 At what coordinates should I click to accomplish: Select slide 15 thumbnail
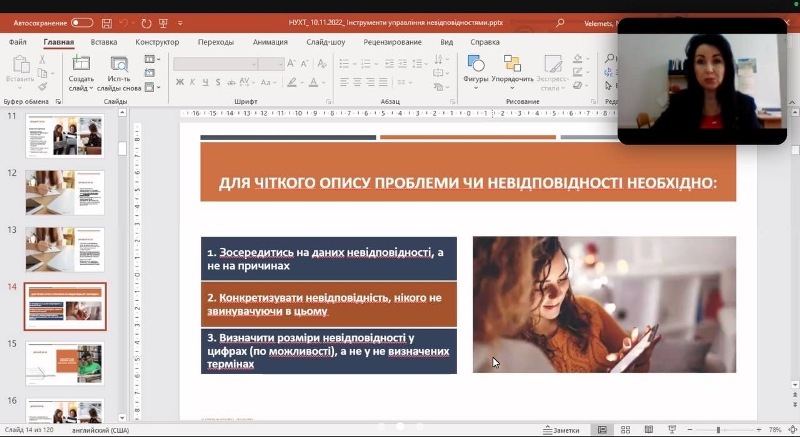point(65,364)
